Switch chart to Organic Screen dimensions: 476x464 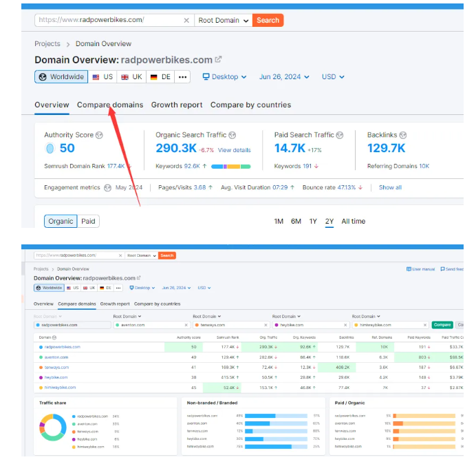(x=61, y=221)
